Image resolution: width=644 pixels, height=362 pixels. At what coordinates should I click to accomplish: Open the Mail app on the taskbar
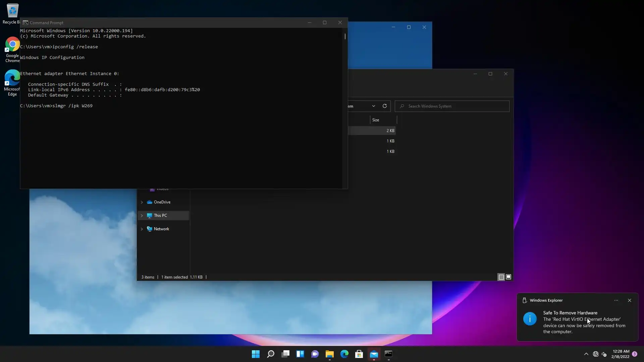tap(374, 354)
